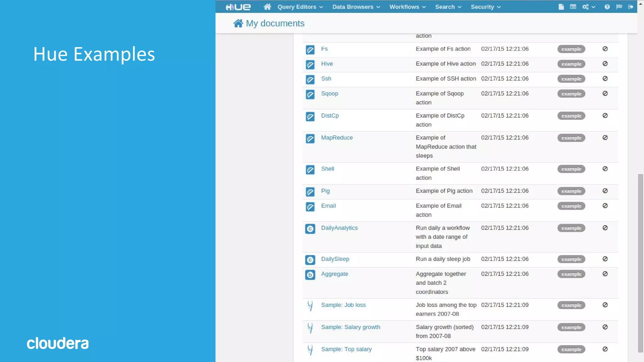Go to Hue home via navbar house icon
This screenshot has width=644, height=362.
point(267,7)
